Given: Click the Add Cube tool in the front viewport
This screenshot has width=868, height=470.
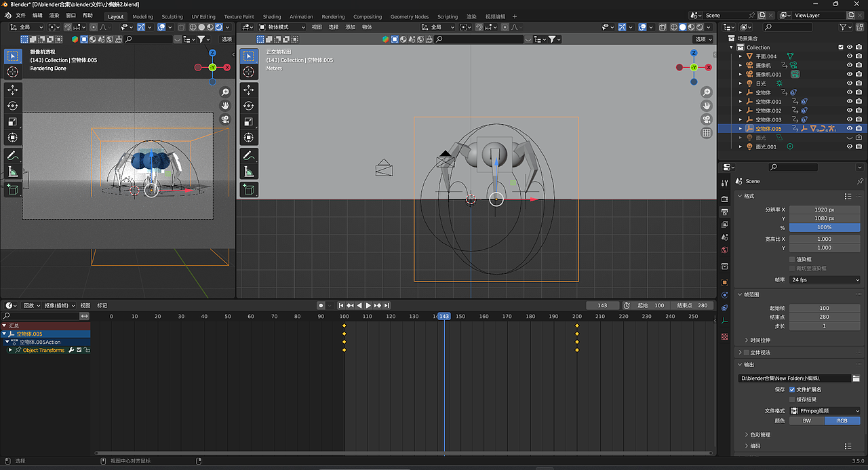Looking at the screenshot, I should [249, 190].
